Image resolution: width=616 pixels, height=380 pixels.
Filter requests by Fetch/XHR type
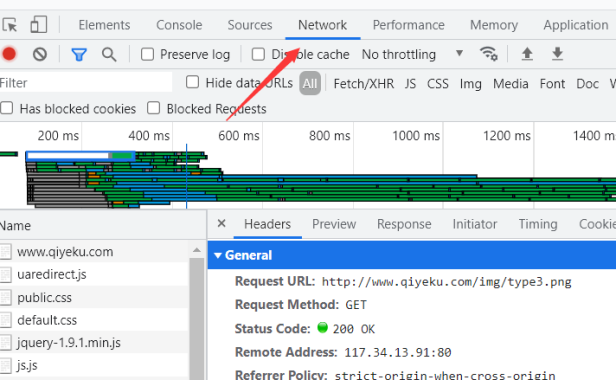(363, 84)
